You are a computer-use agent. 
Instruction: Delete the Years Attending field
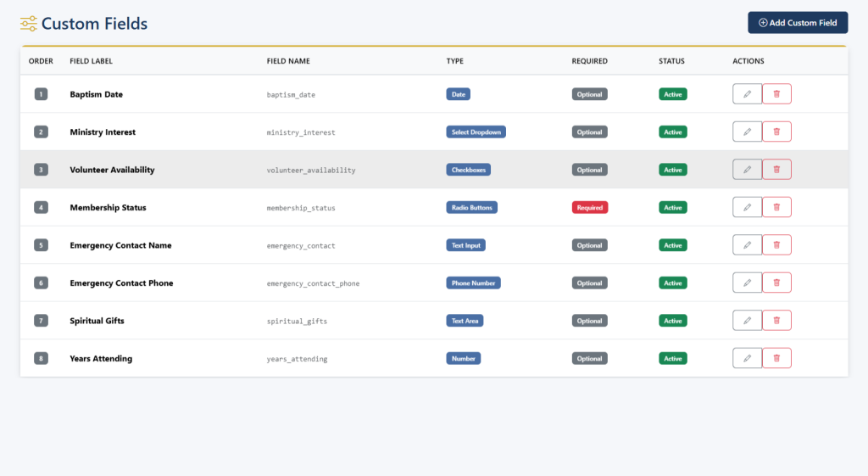click(776, 359)
